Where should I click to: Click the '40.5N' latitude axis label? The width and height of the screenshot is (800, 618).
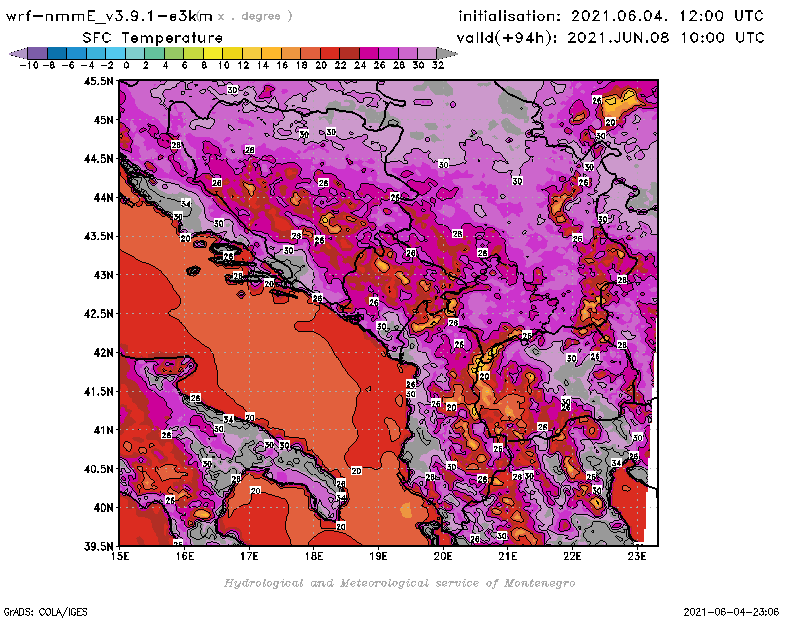coord(98,469)
